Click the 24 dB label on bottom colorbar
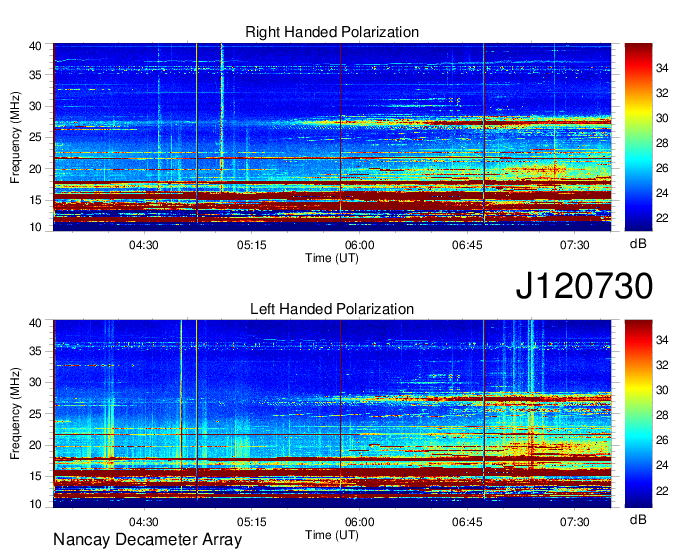The height and width of the screenshot is (552, 680). point(662,465)
